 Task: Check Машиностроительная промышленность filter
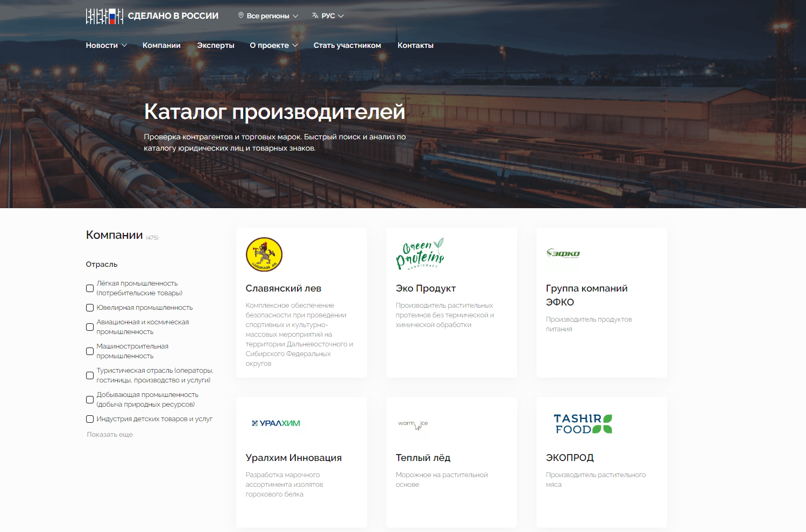click(90, 351)
